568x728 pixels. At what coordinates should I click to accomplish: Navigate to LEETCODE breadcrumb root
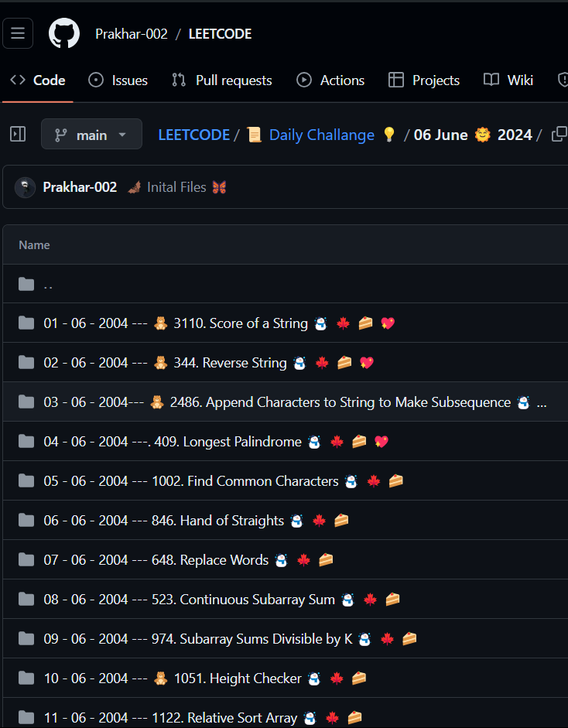(x=193, y=135)
